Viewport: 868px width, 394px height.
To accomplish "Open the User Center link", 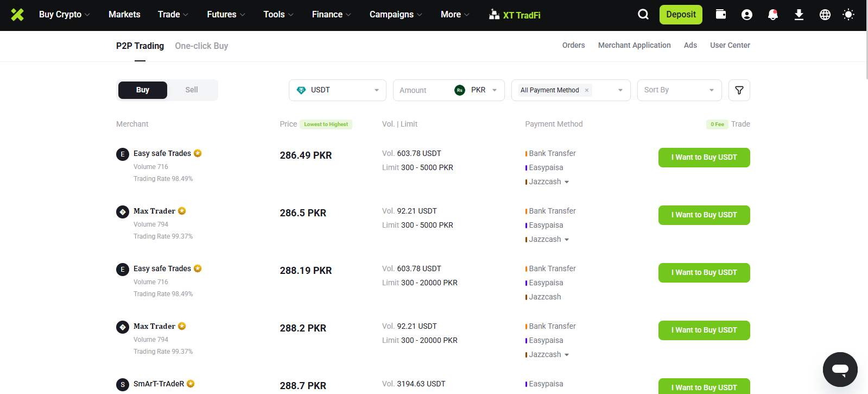I will click(730, 45).
